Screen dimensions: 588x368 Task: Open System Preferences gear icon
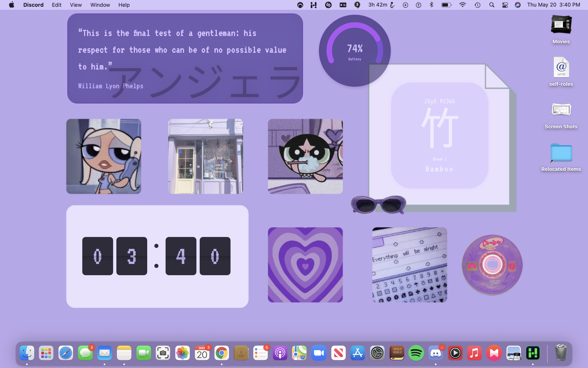377,353
